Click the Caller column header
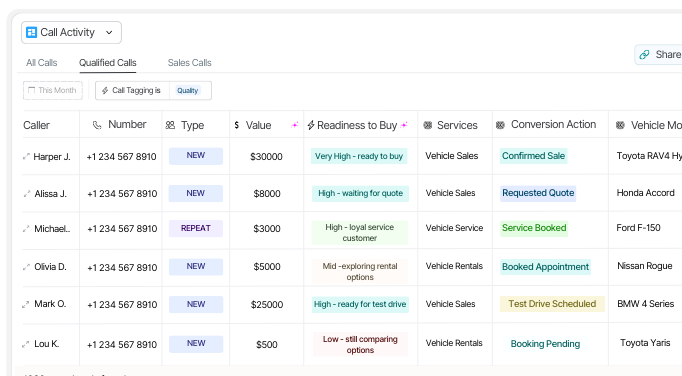This screenshot has width=682, height=376. [37, 125]
